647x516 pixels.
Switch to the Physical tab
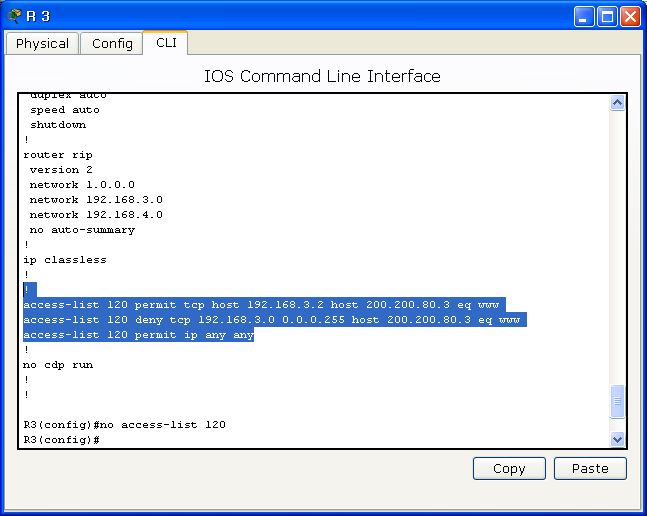click(x=42, y=43)
